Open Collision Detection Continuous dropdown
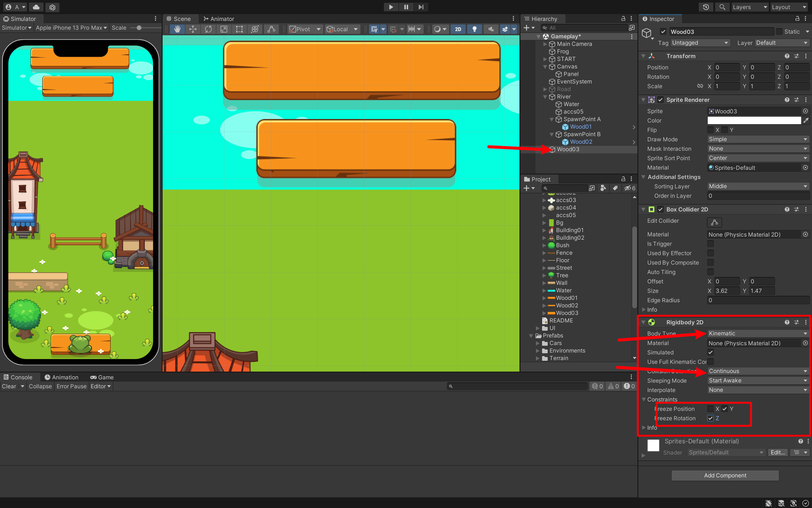The width and height of the screenshot is (812, 508). pos(758,371)
